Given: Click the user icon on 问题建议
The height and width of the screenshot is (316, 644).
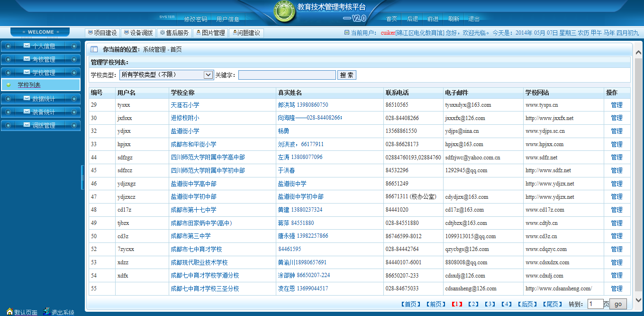Looking at the screenshot, I should [234, 33].
